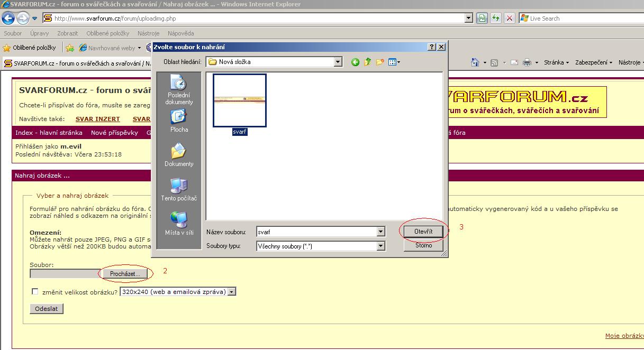Click the Soubor file path field
This screenshot has height=350, width=644.
pyautogui.click(x=65, y=274)
